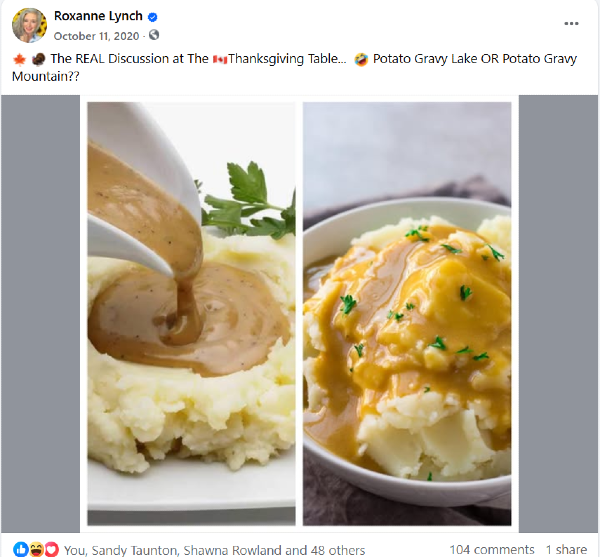Click the blue verified badge icon
This screenshot has height=557, width=600.
pos(152,17)
